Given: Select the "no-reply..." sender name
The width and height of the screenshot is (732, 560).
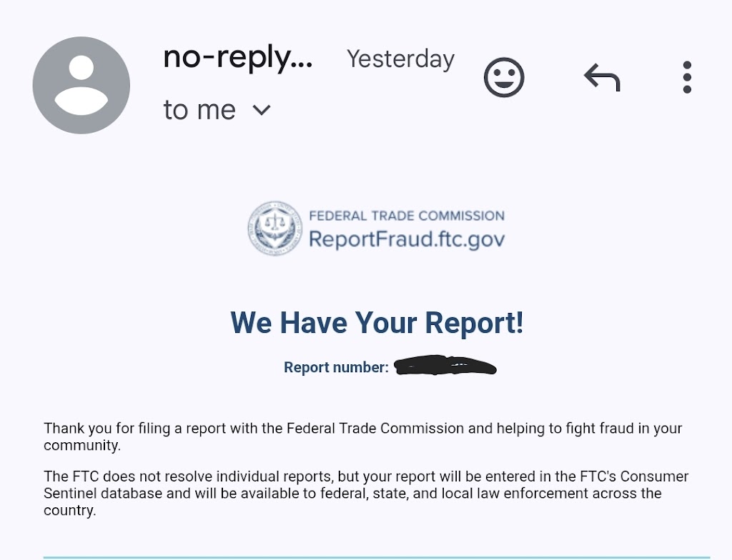Looking at the screenshot, I should pyautogui.click(x=237, y=57).
